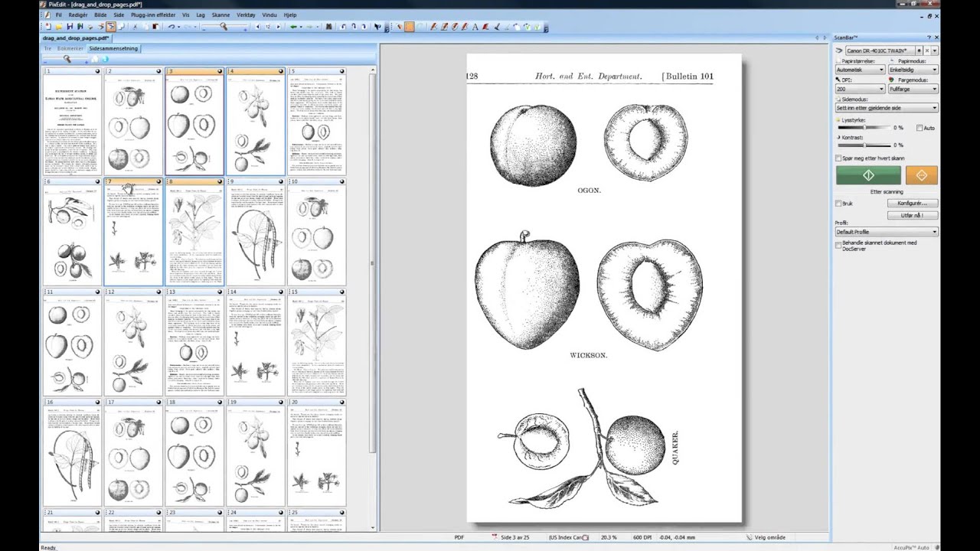
Task: Click the orange scan-more button
Action: click(922, 175)
